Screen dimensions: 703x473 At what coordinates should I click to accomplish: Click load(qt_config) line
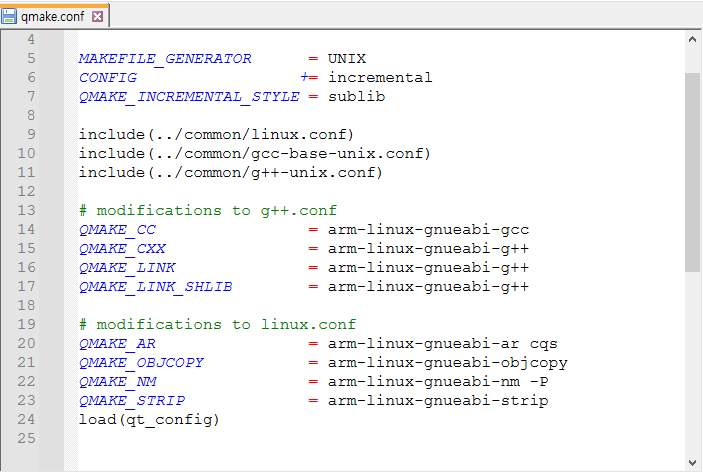149,420
